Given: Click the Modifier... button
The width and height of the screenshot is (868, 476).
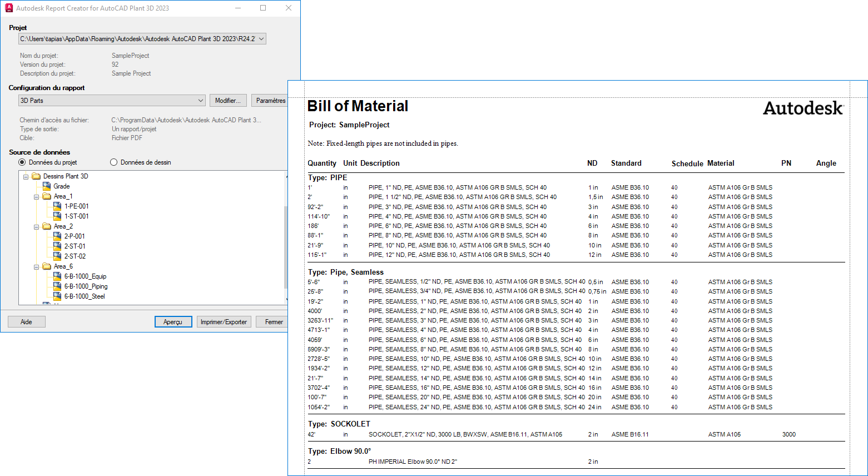Looking at the screenshot, I should click(228, 101).
